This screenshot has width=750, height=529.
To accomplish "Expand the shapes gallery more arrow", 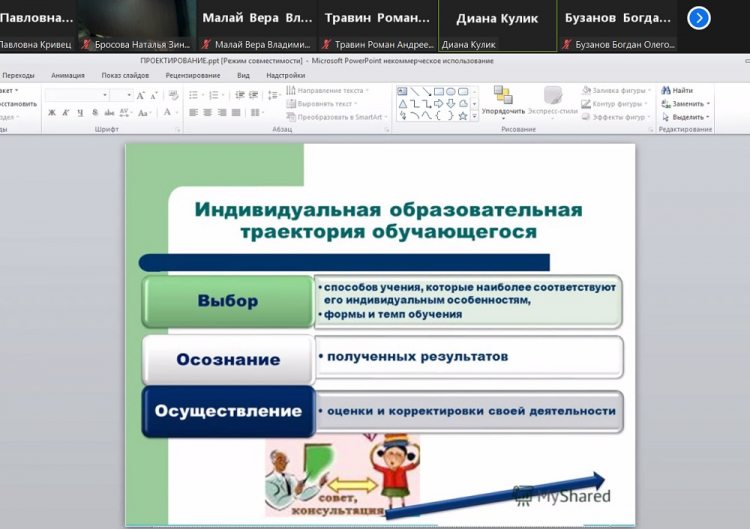I will [474, 115].
